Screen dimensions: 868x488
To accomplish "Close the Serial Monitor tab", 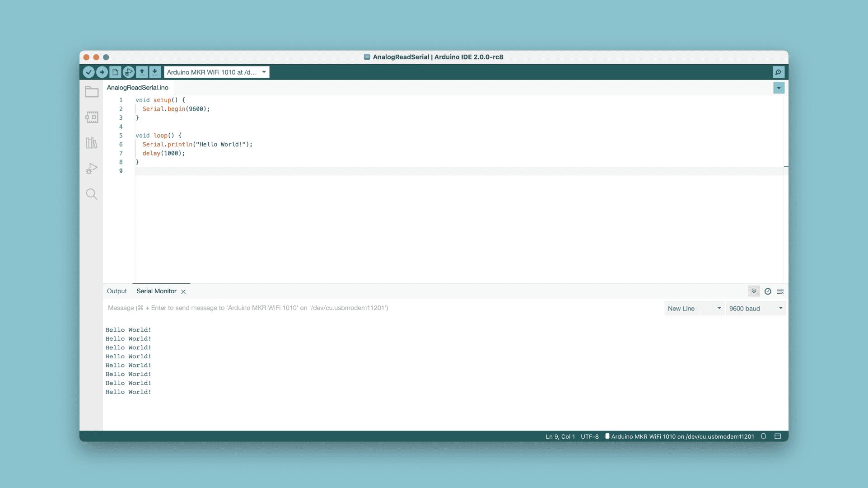I will tap(183, 292).
